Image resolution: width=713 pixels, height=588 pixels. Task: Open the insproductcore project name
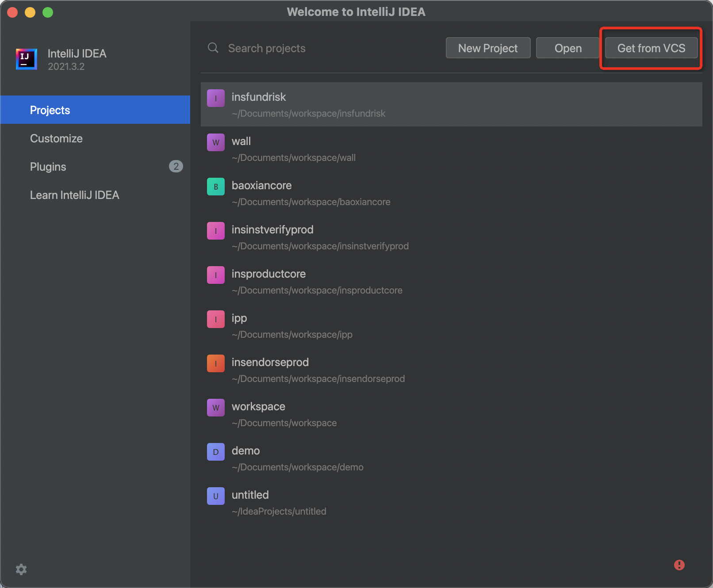(268, 274)
